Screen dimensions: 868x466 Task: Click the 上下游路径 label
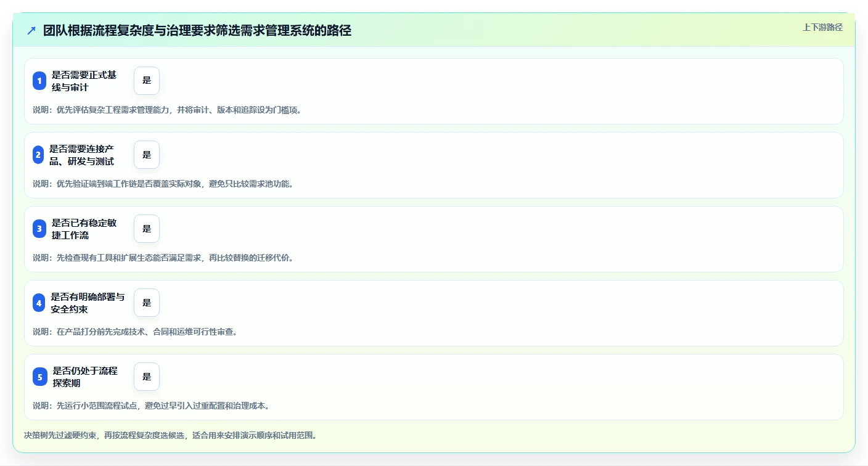[822, 27]
